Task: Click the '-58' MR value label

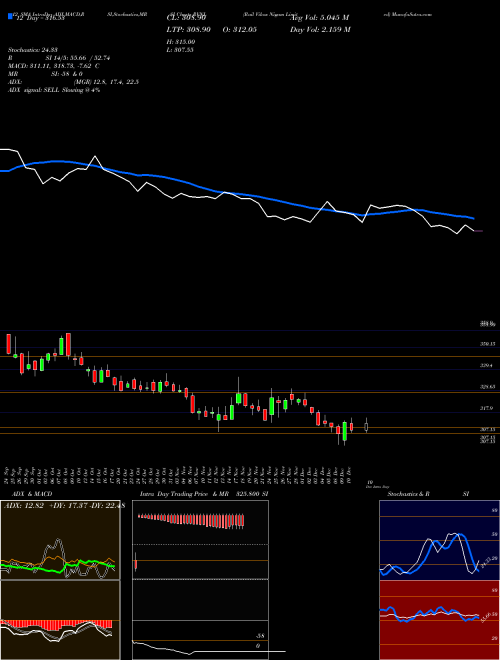Action: coord(261,636)
